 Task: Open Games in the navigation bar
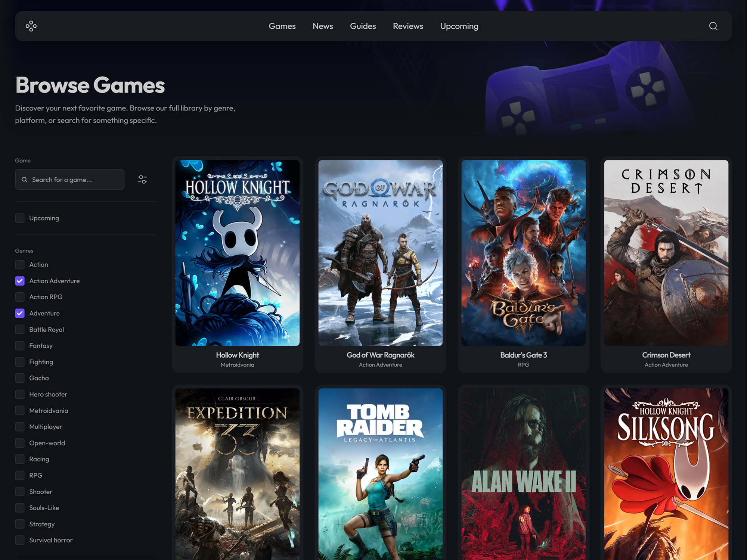coord(282,26)
